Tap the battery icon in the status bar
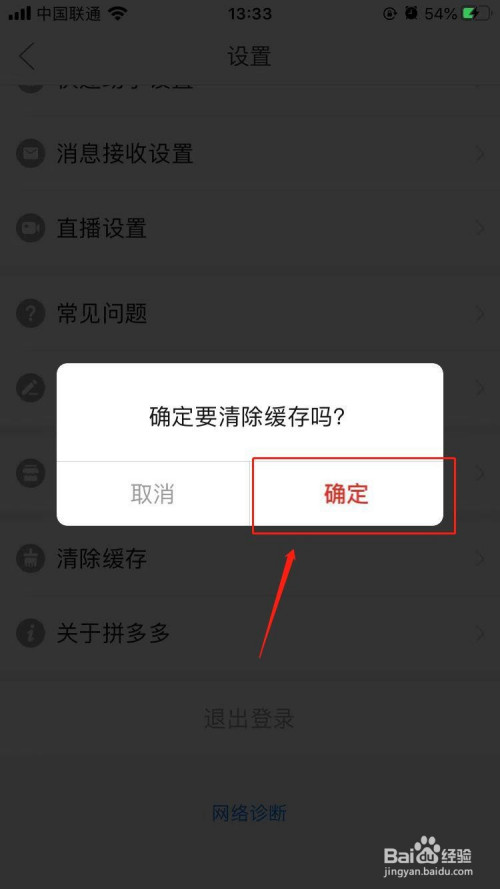This screenshot has width=500, height=889. 476,14
